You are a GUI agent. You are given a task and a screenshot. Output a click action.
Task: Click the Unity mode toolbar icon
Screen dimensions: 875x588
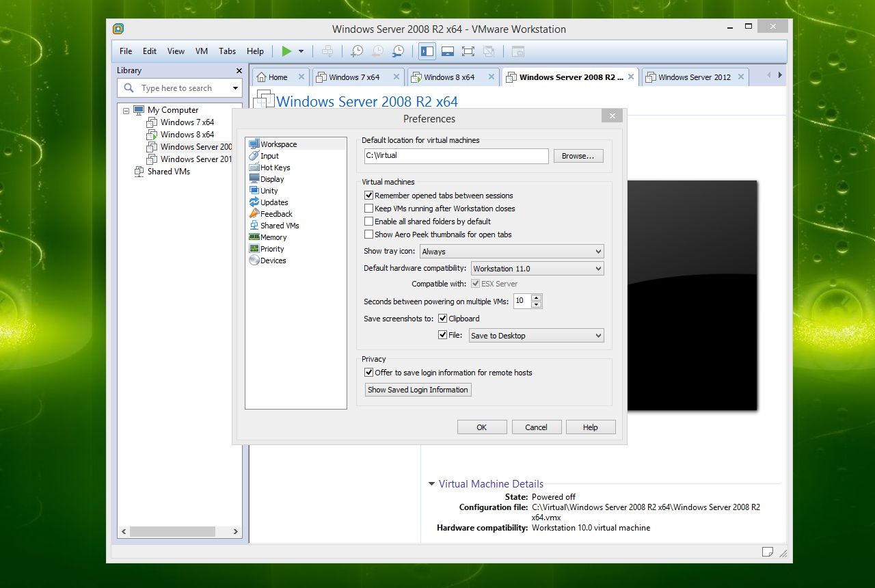[489, 51]
